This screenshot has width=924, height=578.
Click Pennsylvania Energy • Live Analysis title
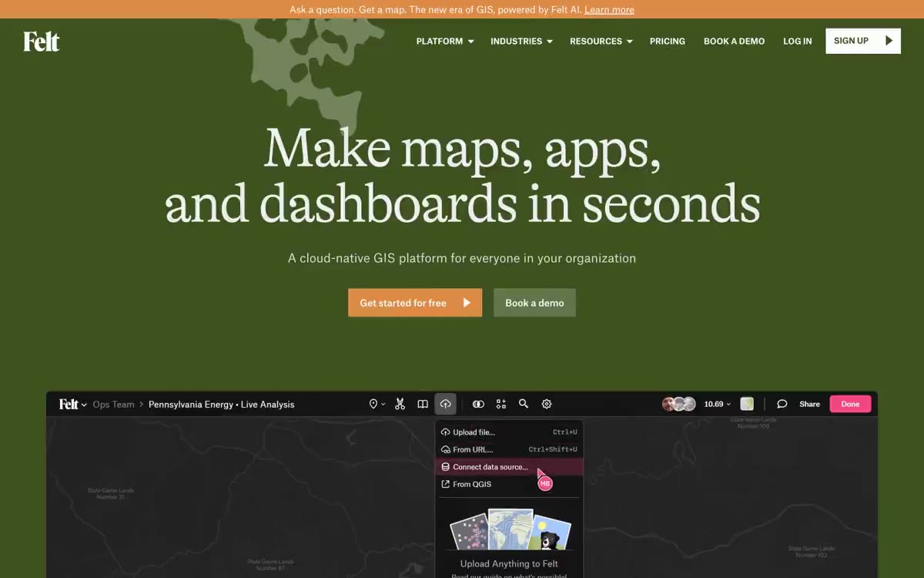tap(221, 404)
